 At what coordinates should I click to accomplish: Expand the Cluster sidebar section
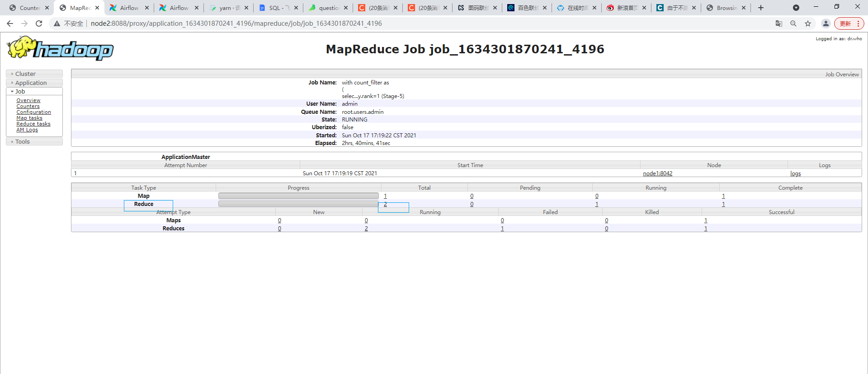[x=34, y=74]
